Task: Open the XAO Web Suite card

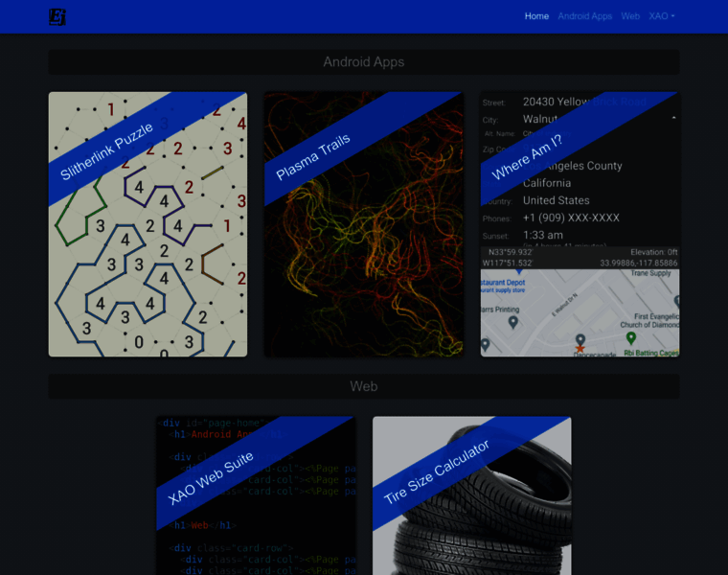Action: 256,495
